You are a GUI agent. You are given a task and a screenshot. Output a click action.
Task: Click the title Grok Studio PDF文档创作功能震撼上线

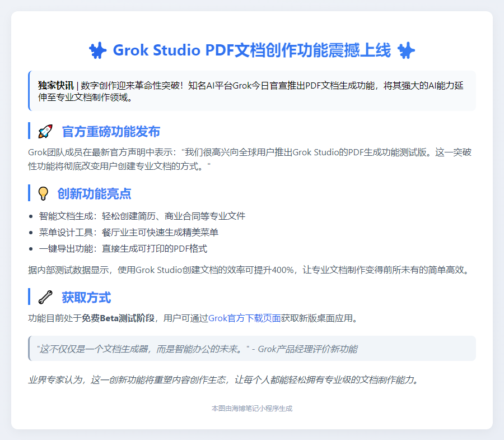[x=252, y=50]
